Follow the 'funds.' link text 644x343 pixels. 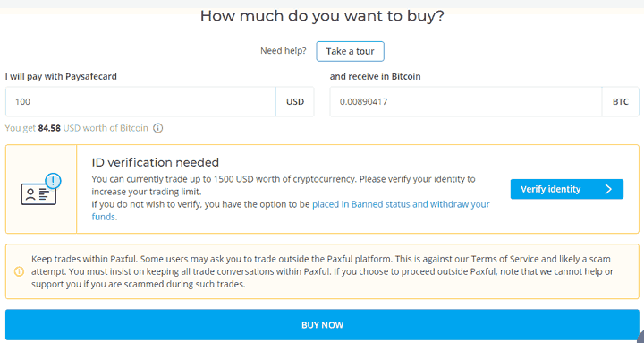click(x=105, y=217)
